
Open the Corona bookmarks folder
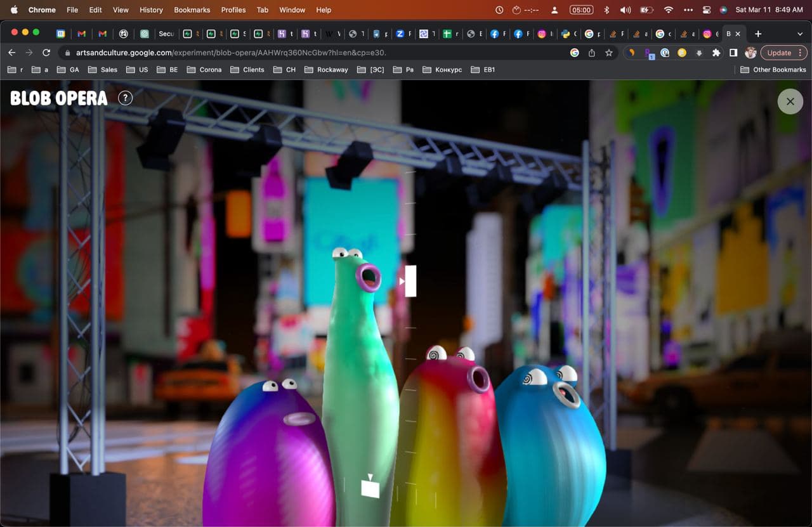coord(204,70)
